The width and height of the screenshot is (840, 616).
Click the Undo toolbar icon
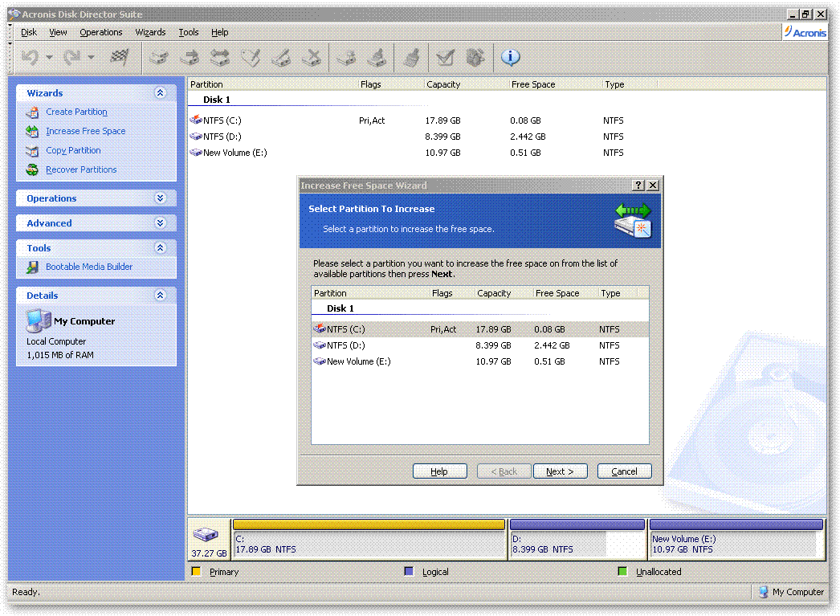[x=30, y=57]
